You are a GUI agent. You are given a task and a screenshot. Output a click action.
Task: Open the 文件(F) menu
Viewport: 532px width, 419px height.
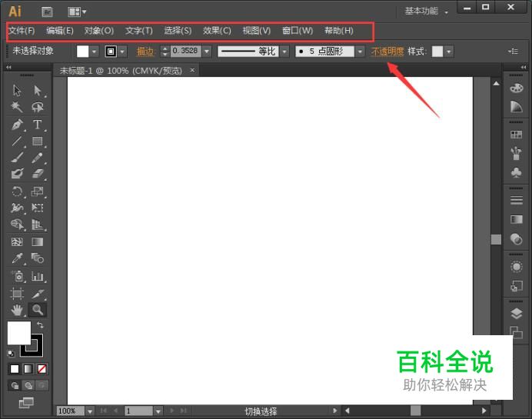(x=22, y=31)
